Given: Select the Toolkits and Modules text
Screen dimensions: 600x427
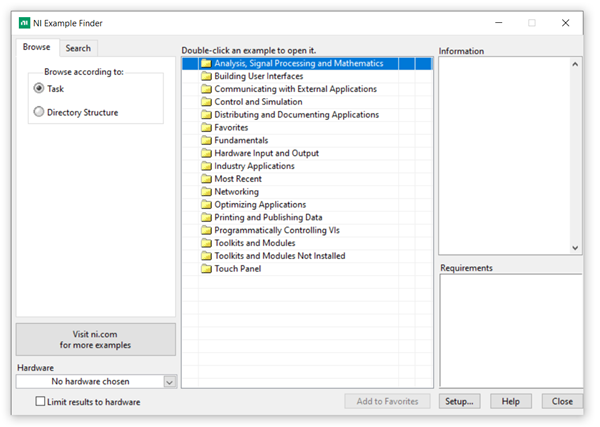Looking at the screenshot, I should [255, 243].
